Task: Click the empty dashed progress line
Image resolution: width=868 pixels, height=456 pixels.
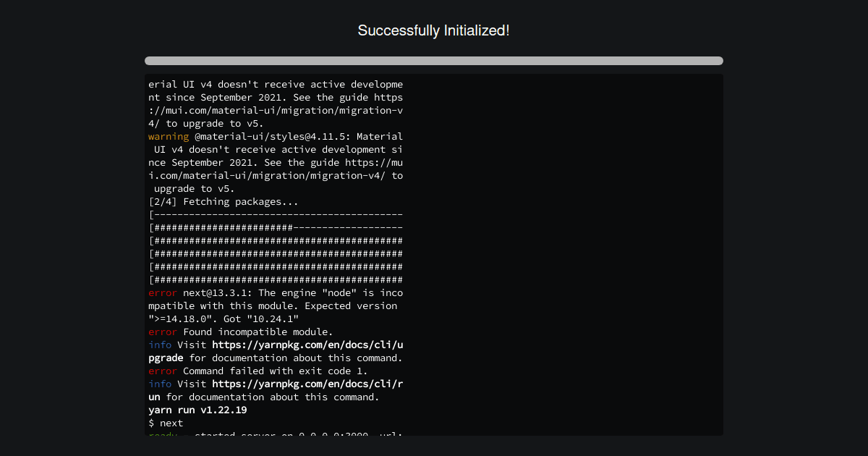Action: tap(276, 215)
